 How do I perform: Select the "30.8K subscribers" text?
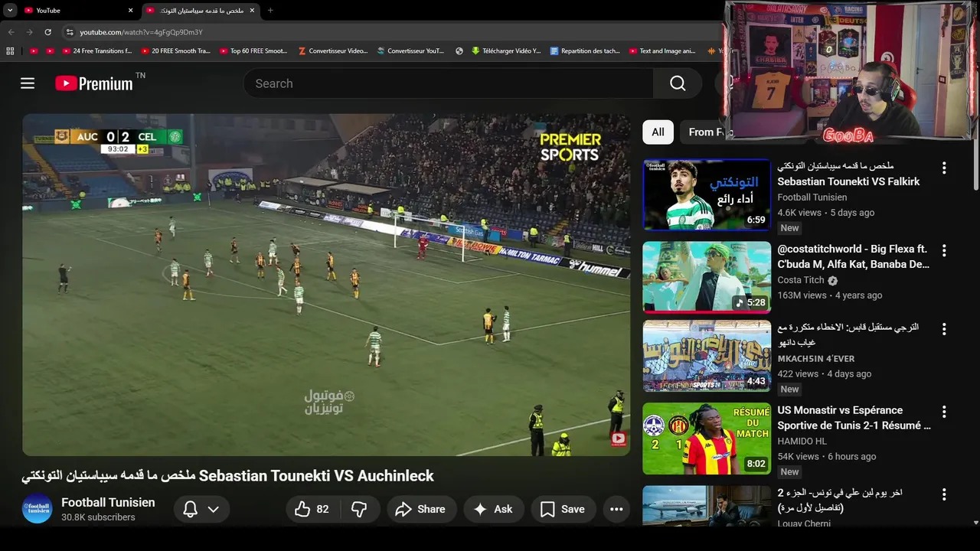click(98, 517)
